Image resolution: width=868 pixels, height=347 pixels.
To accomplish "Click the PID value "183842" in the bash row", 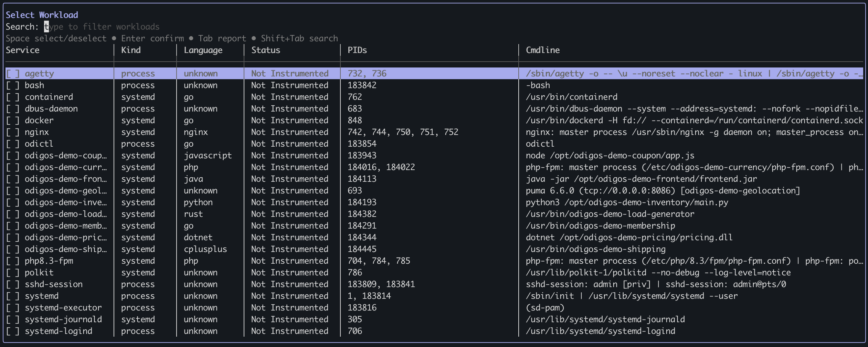I will [x=362, y=85].
